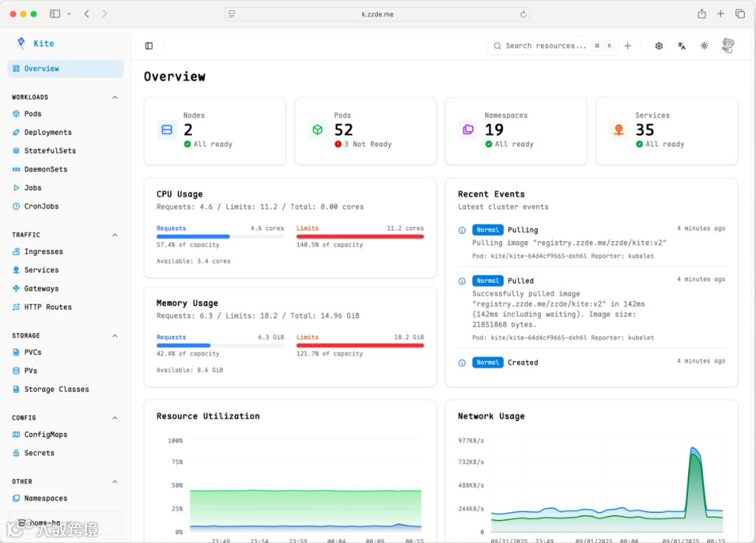Toggle light/dark theme sun icon
Image resolution: width=756 pixels, height=543 pixels.
pos(704,45)
